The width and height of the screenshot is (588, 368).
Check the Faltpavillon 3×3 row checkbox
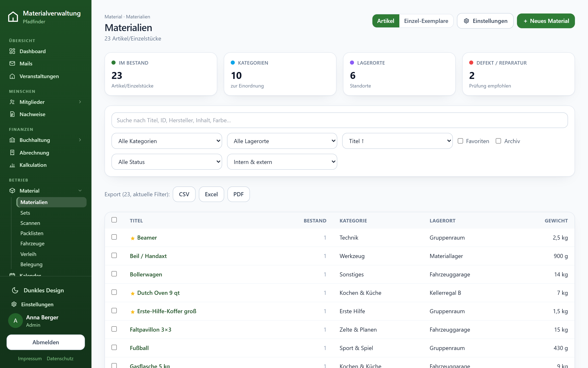114,329
